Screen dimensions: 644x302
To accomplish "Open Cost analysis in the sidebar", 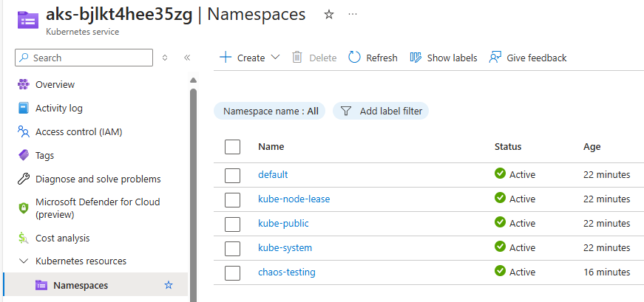I will point(62,238).
